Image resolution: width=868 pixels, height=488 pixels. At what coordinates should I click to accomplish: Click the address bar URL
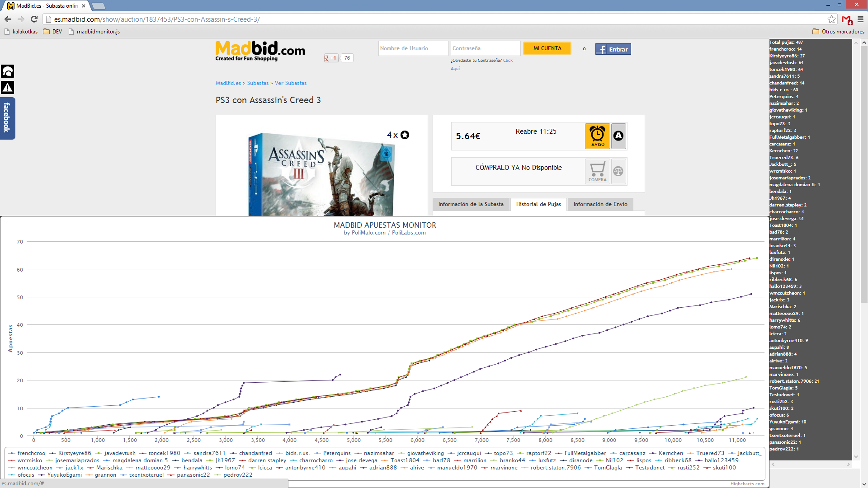(x=157, y=19)
